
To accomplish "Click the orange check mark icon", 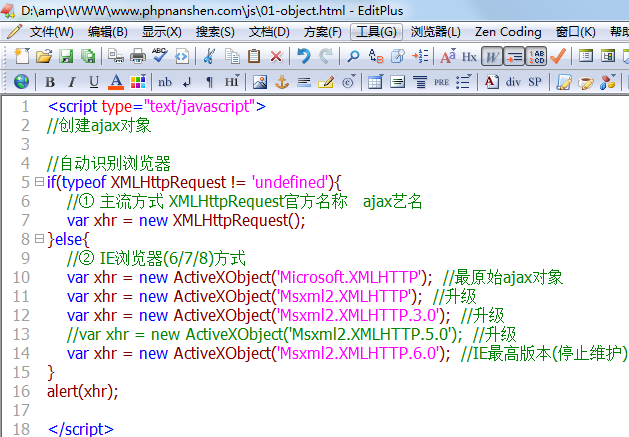I will pyautogui.click(x=558, y=57).
